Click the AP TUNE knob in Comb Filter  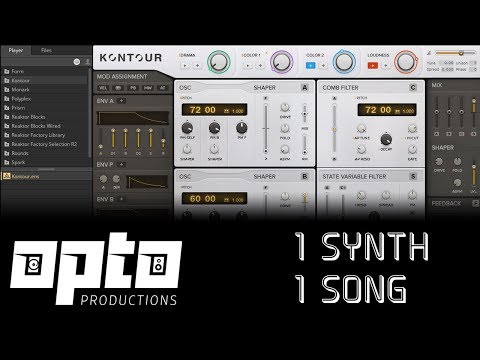pos(361,128)
